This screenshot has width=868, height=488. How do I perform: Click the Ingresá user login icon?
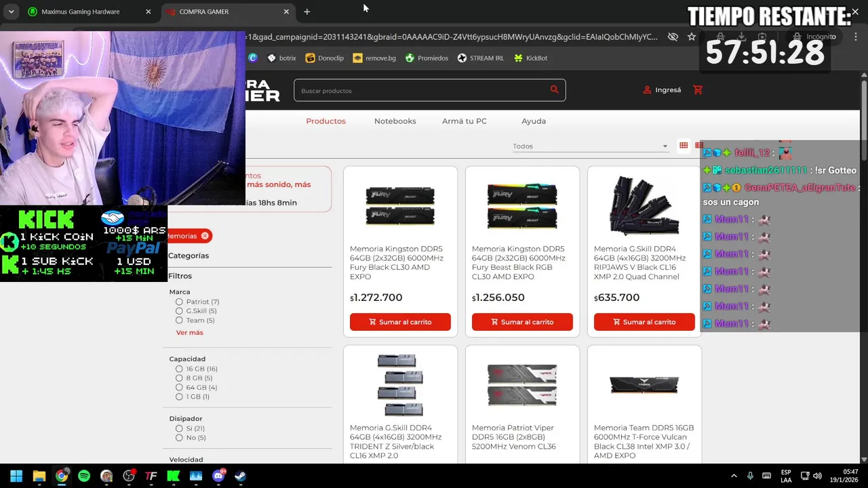pyautogui.click(x=647, y=89)
